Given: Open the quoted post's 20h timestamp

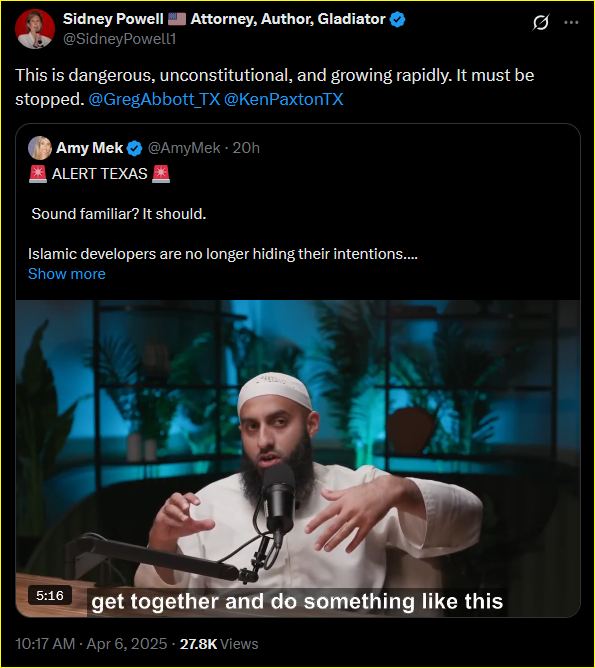Looking at the screenshot, I should pyautogui.click(x=246, y=148).
